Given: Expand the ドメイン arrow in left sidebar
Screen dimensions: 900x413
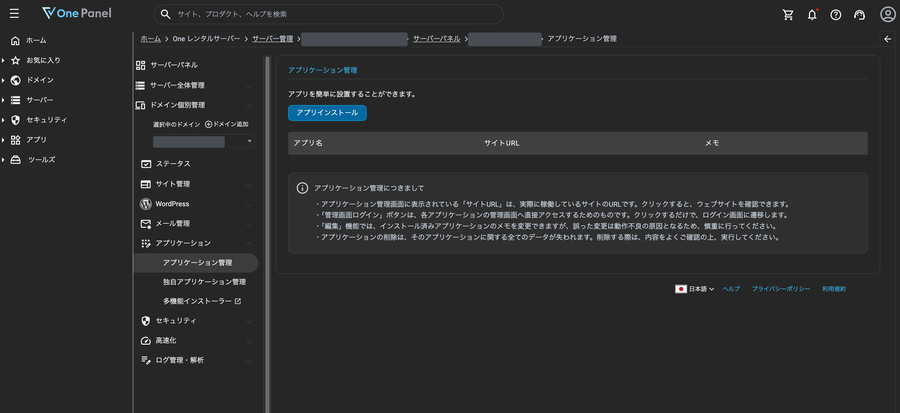Looking at the screenshot, I should tap(3, 80).
